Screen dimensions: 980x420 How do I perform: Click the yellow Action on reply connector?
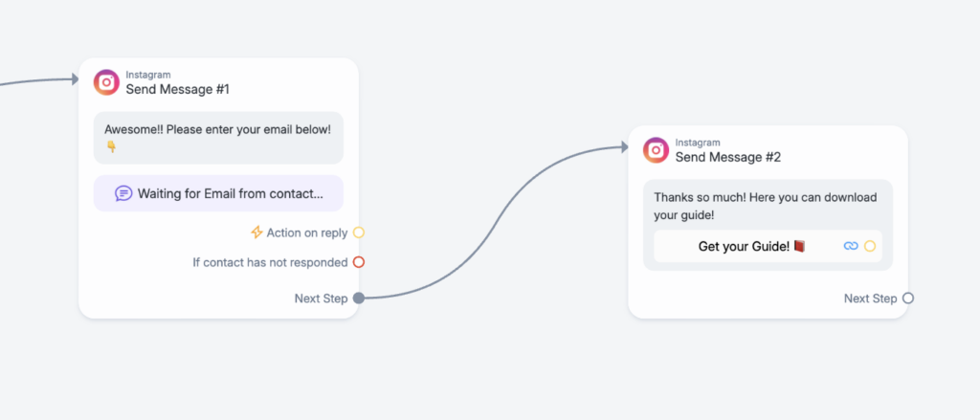(359, 232)
